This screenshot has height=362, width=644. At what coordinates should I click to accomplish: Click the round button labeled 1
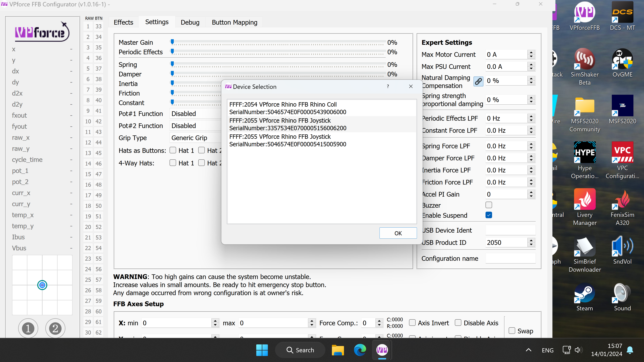coord(28,328)
